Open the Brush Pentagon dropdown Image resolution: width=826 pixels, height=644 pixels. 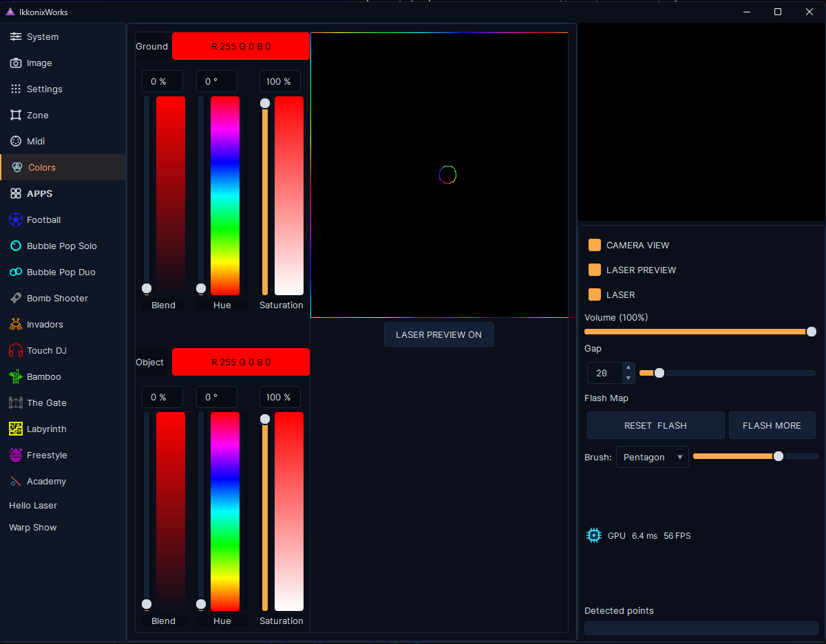[x=653, y=457]
